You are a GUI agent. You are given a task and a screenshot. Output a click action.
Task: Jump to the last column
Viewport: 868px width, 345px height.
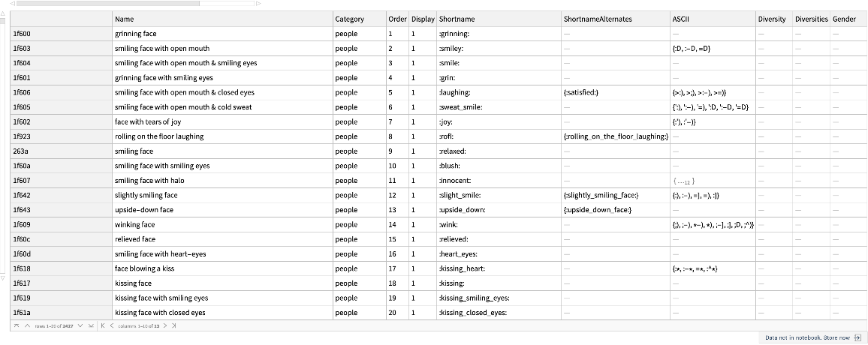175,325
